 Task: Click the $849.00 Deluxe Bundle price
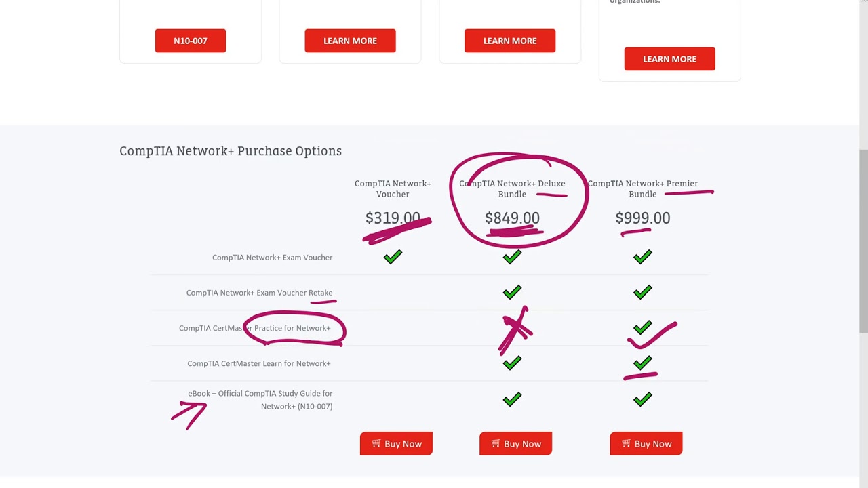(512, 218)
